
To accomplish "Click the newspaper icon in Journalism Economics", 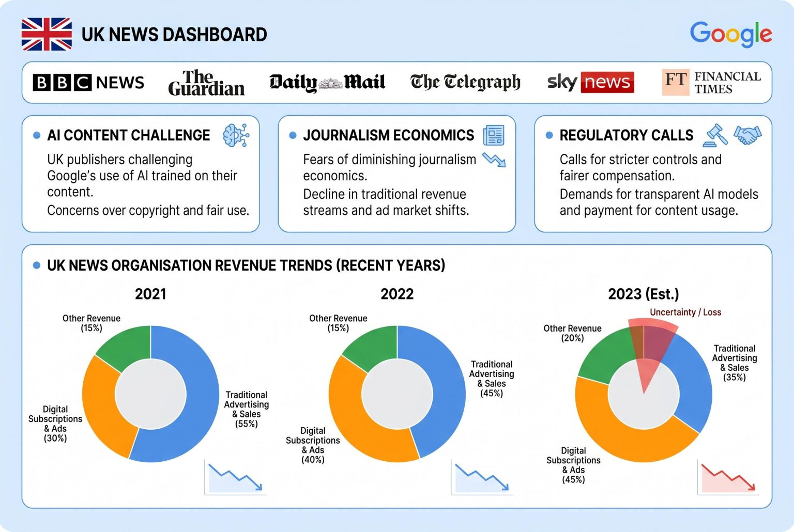I will tap(493, 135).
